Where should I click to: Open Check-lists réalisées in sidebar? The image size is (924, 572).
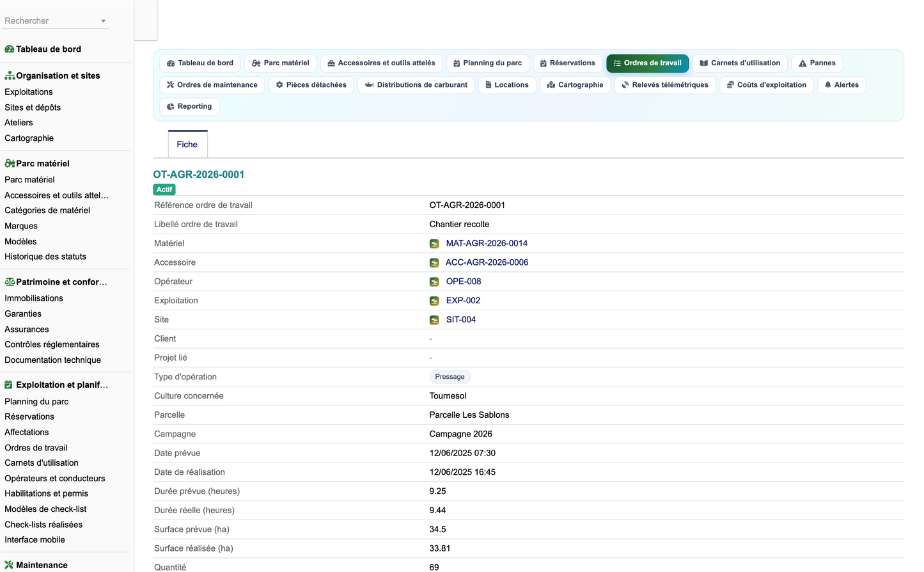pos(43,525)
